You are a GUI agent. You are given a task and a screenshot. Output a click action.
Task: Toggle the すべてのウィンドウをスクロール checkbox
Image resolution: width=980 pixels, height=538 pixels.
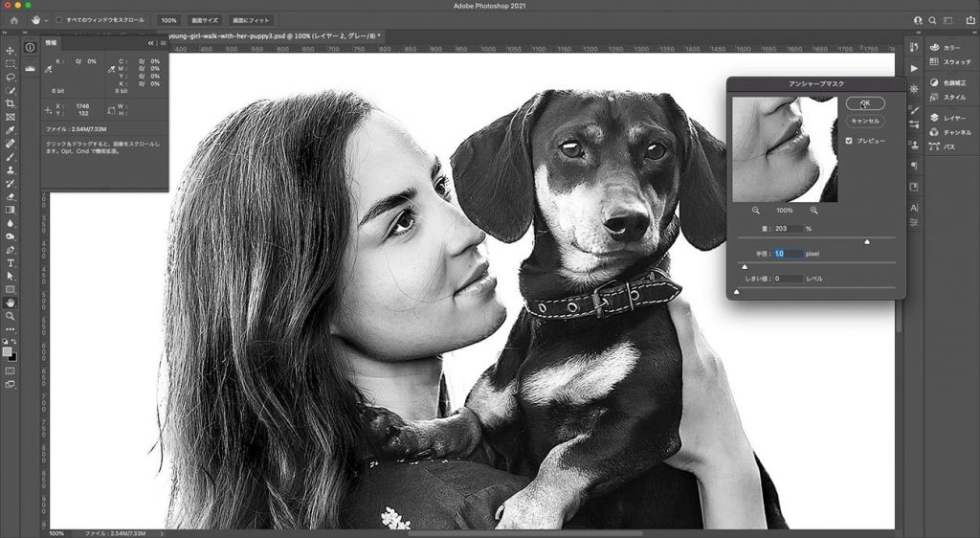click(58, 20)
